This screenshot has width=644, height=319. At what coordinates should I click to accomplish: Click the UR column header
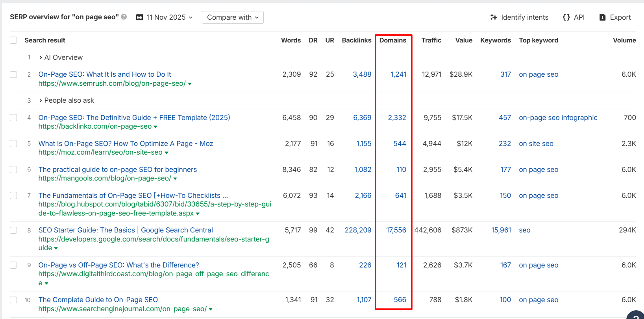click(x=329, y=40)
